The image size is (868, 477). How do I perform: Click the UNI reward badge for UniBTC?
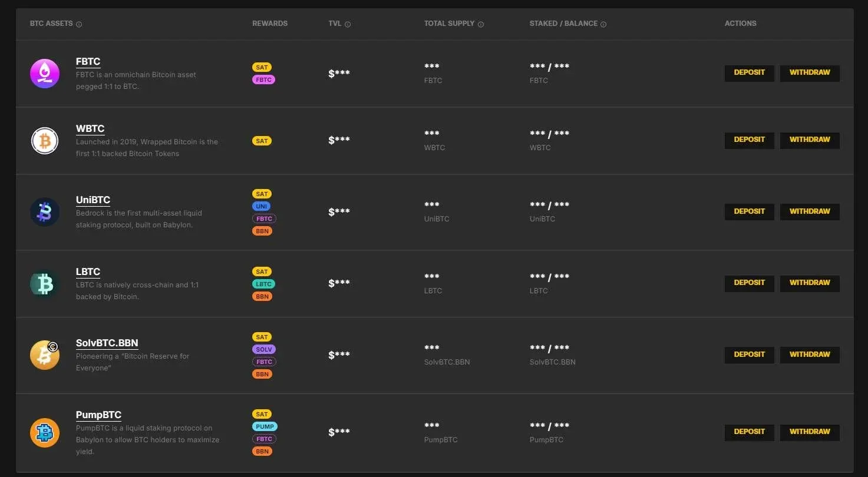click(262, 206)
